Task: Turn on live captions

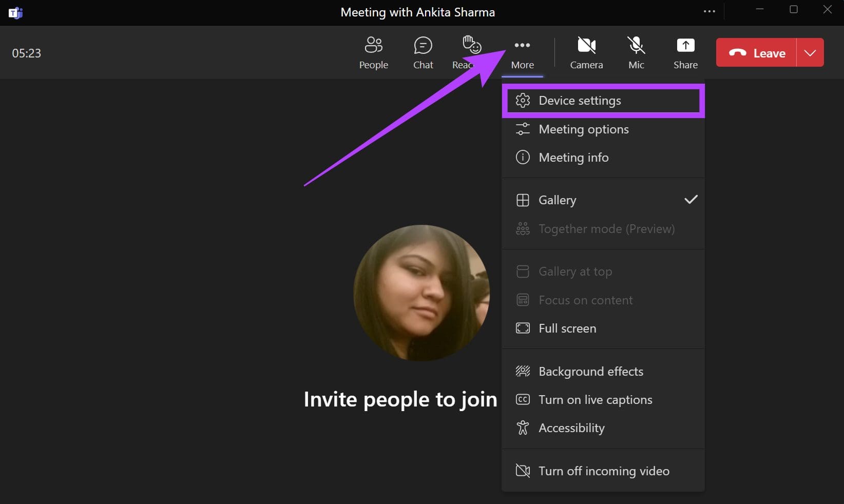Action: 603,400
